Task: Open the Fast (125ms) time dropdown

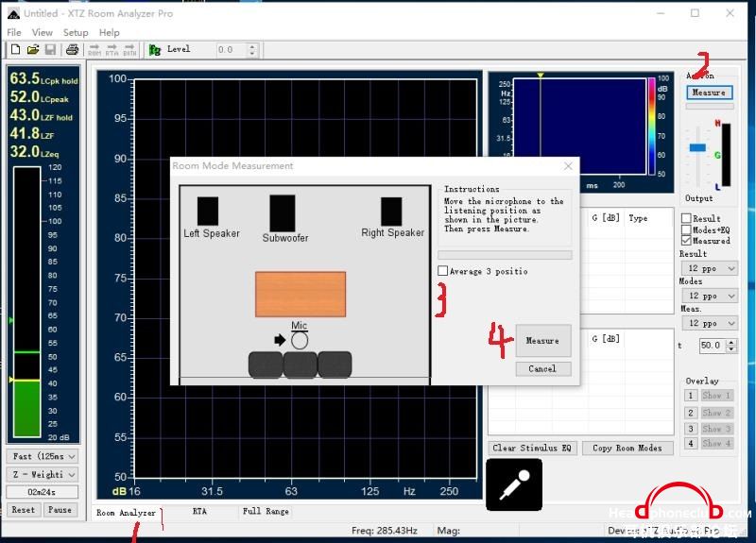Action: pyautogui.click(x=43, y=456)
